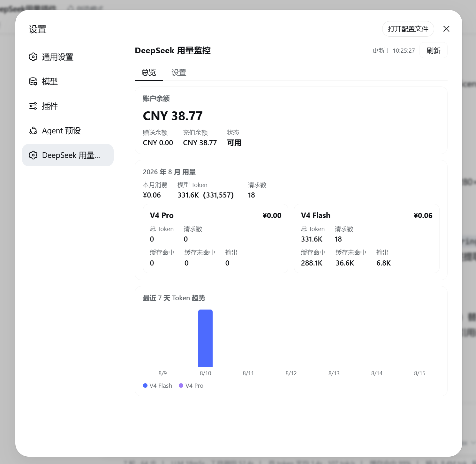Image resolution: width=476 pixels, height=464 pixels.
Task: Click the V4 Pro usage card title
Action: (162, 215)
